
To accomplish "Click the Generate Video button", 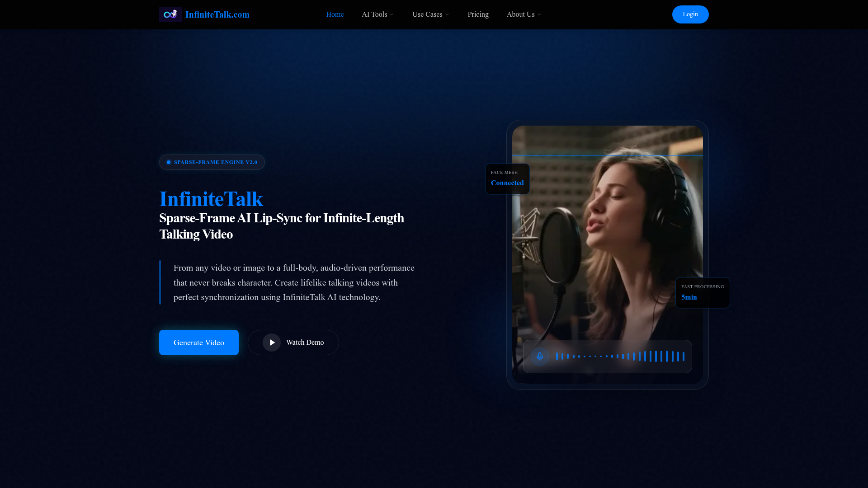I will click(x=198, y=342).
